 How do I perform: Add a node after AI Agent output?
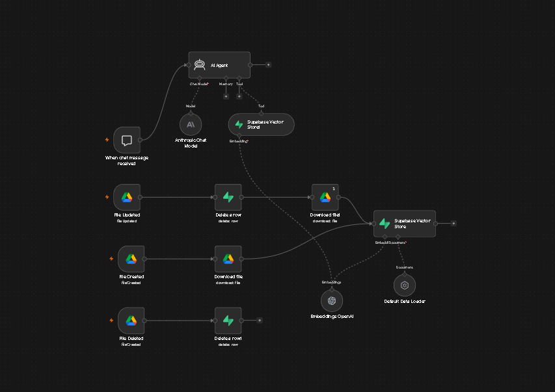[x=268, y=65]
